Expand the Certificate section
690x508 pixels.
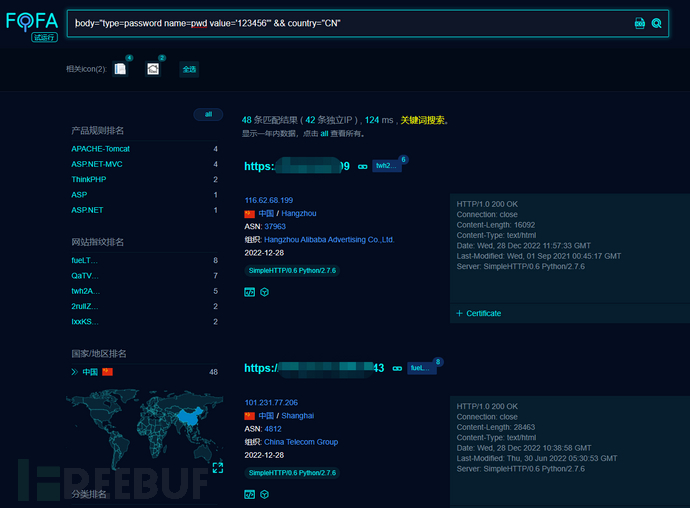[x=479, y=313]
